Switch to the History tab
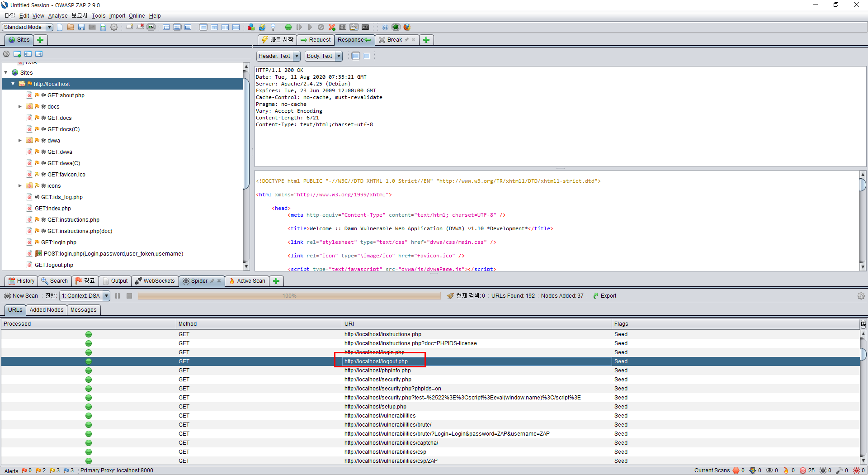 point(21,281)
